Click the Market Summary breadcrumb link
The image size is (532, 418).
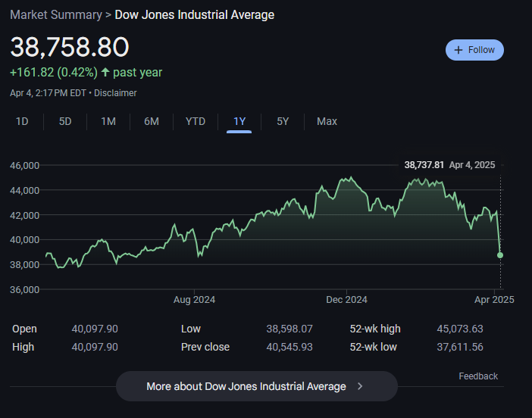point(56,15)
